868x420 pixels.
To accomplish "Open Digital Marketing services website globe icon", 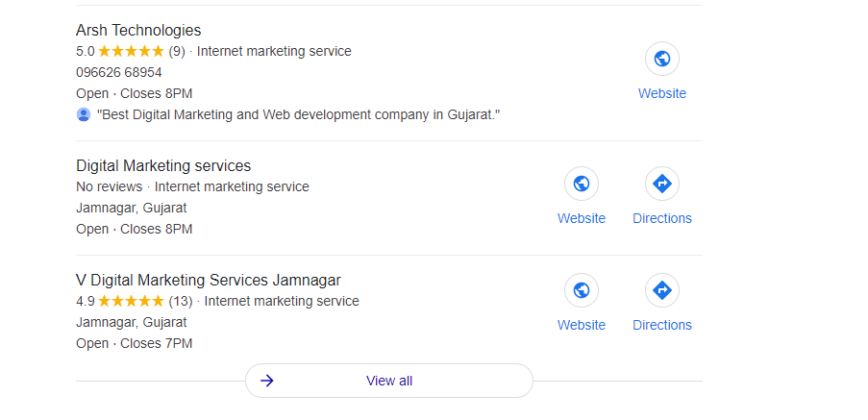I will [581, 184].
